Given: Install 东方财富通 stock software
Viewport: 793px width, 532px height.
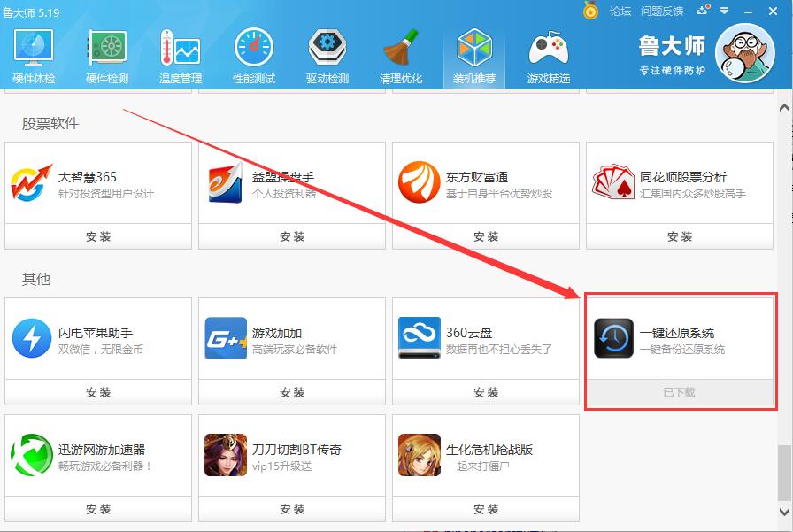Looking at the screenshot, I should [485, 236].
